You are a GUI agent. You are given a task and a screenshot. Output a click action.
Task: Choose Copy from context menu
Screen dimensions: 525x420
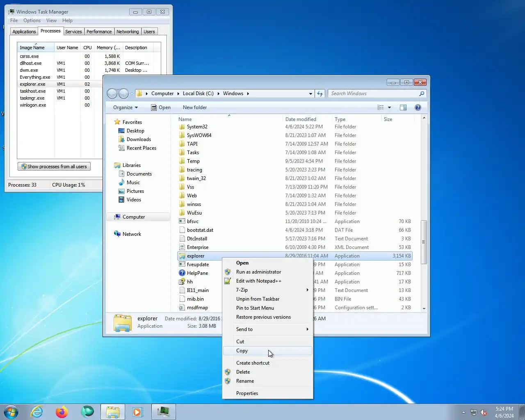(267, 351)
